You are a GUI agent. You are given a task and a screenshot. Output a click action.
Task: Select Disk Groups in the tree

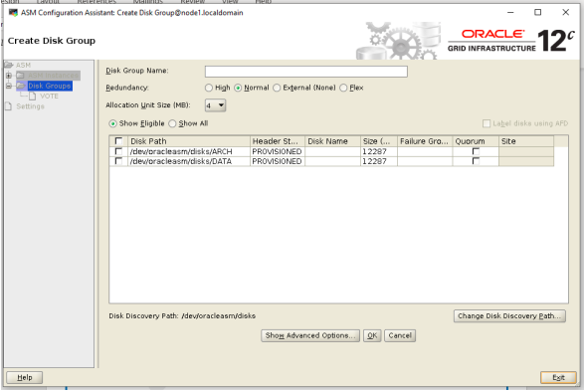[50, 86]
